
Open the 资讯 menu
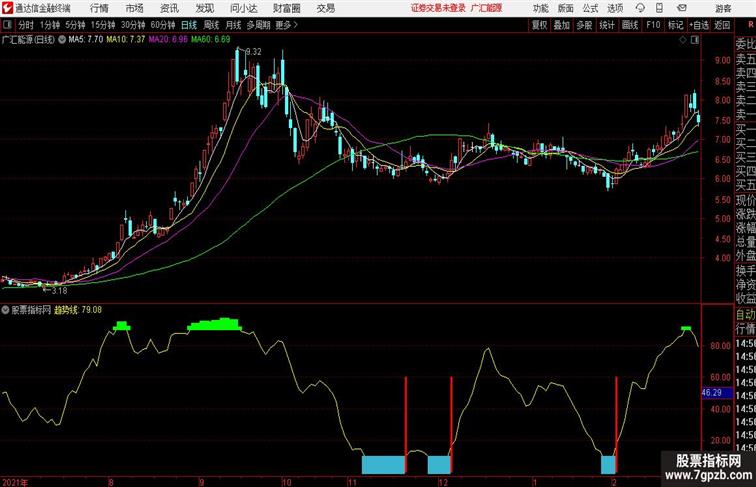click(169, 8)
